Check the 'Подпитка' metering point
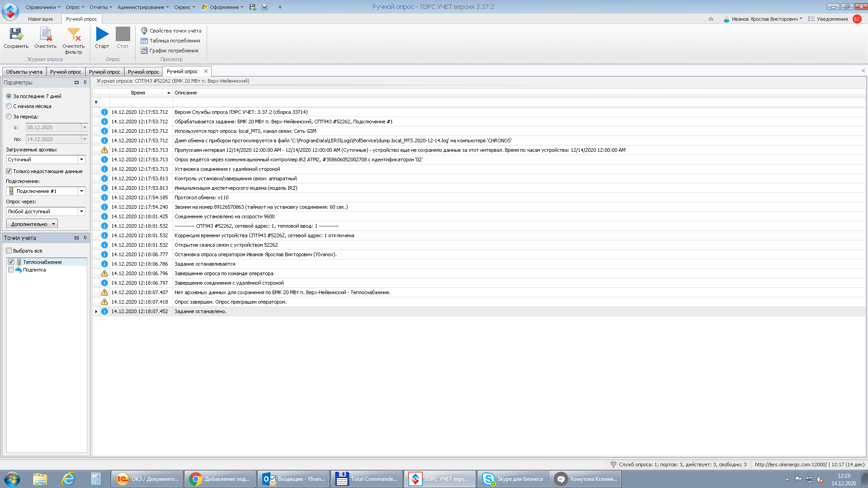Viewport: 868px width, 488px height. tap(11, 270)
